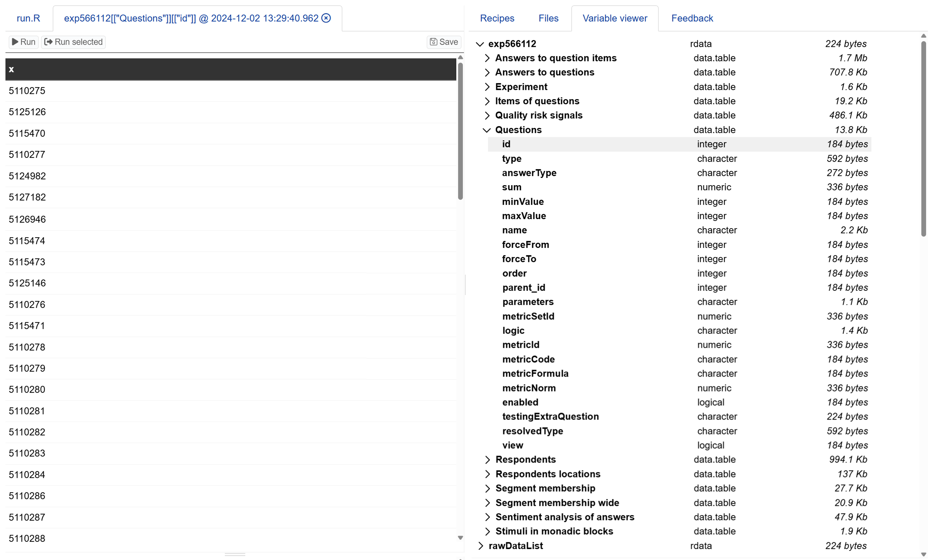Click the Run button
Image resolution: width=933 pixels, height=560 pixels.
point(23,42)
